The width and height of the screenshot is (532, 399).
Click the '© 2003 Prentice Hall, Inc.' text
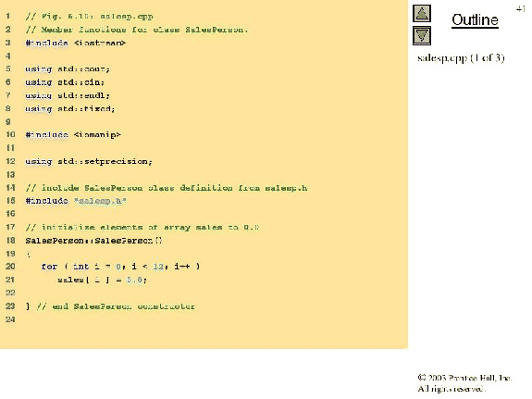(x=464, y=378)
